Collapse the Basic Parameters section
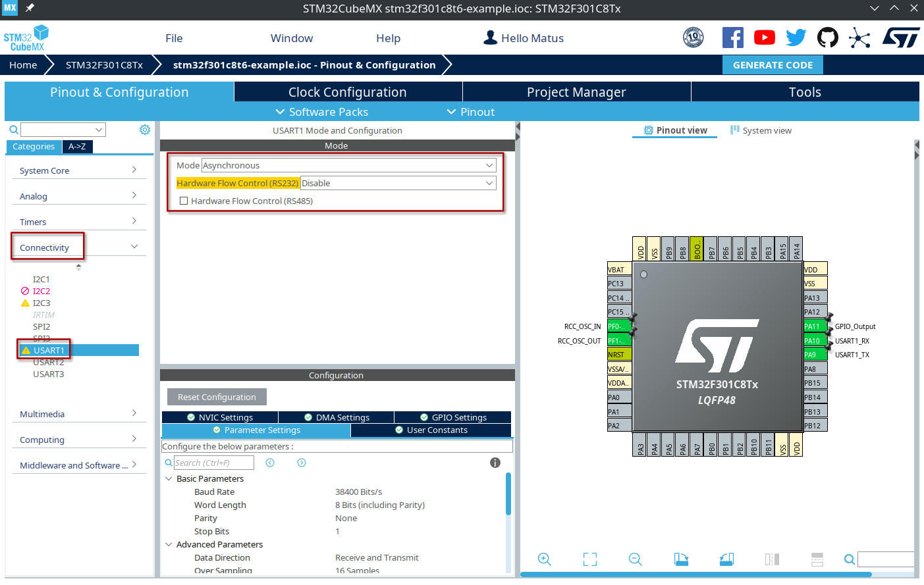 (169, 478)
